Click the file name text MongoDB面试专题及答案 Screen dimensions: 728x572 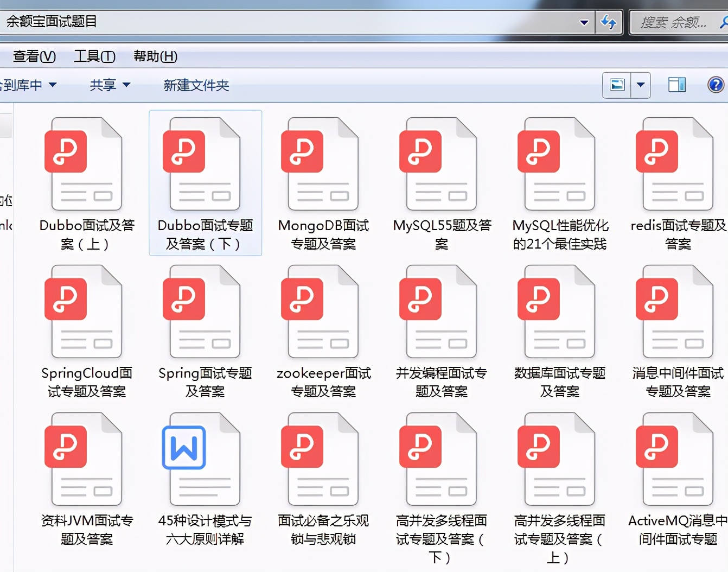324,234
